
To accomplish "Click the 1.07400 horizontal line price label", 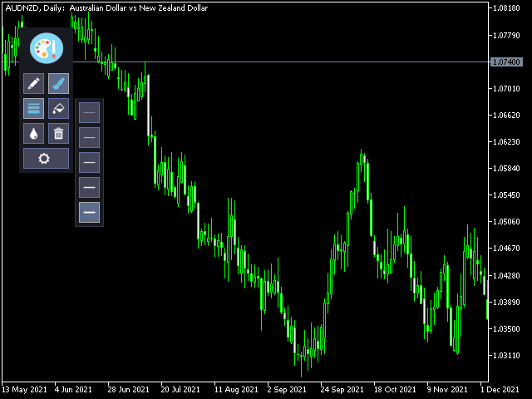I will coord(506,62).
